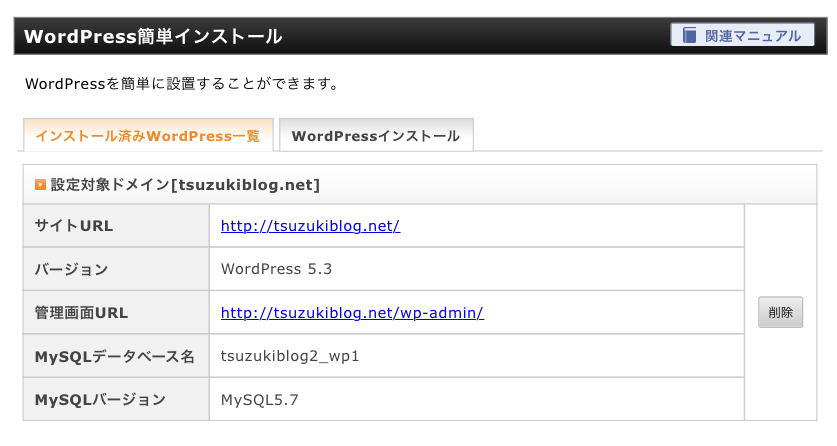Open the 関連マニュアル button
Image resolution: width=837 pixels, height=446 pixels.
[x=742, y=35]
